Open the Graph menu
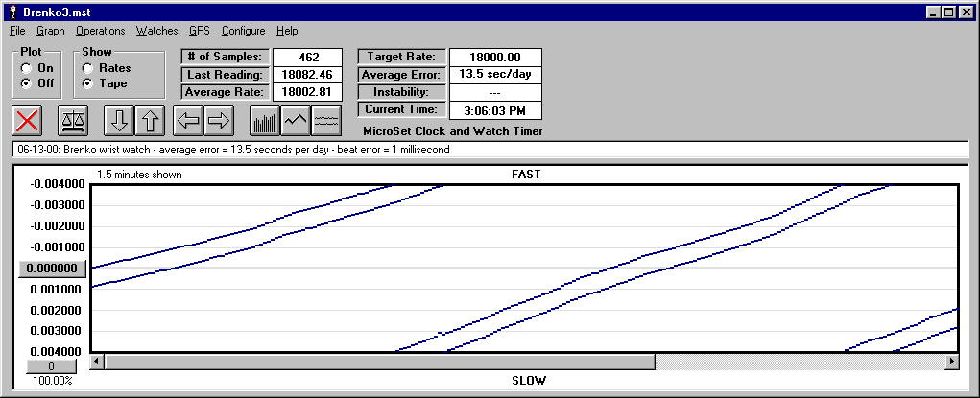Viewport: 980px width, 398px height. [x=51, y=31]
